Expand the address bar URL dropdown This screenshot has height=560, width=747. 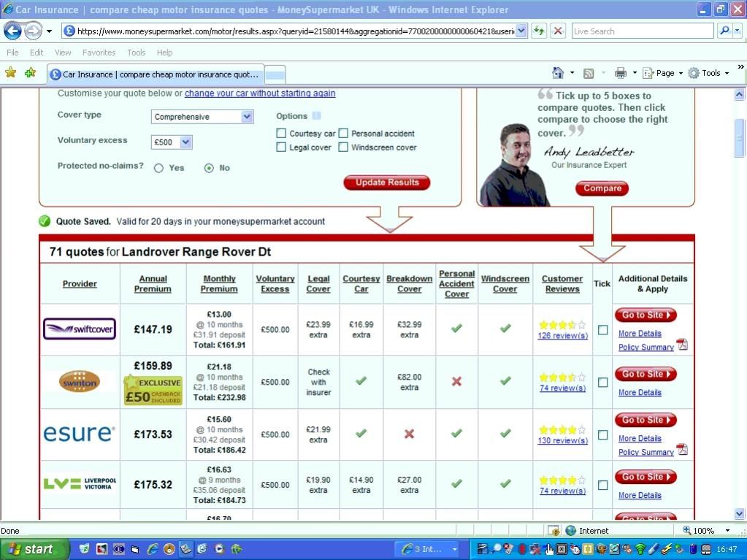pos(521,31)
